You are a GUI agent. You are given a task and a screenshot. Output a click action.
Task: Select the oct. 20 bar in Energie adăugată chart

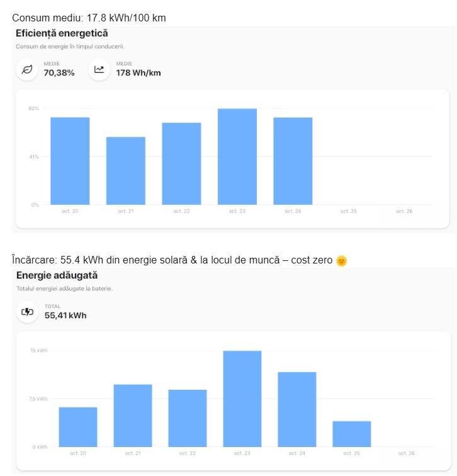point(78,427)
